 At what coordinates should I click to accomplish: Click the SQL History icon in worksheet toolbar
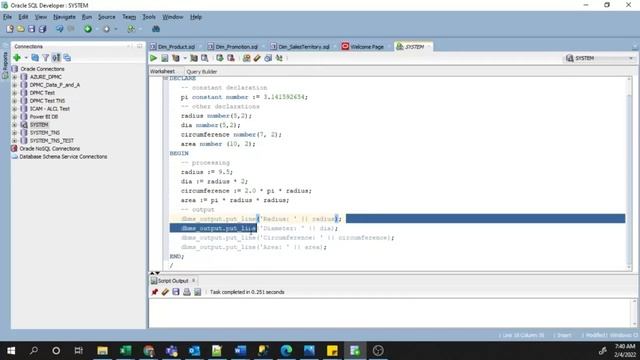pos(268,58)
